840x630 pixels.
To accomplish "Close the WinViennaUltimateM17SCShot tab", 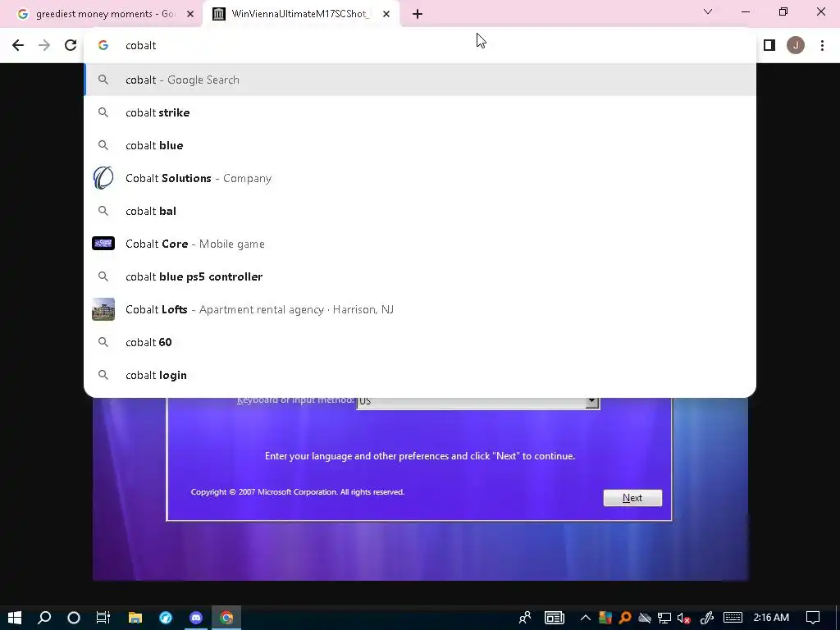I will (386, 14).
